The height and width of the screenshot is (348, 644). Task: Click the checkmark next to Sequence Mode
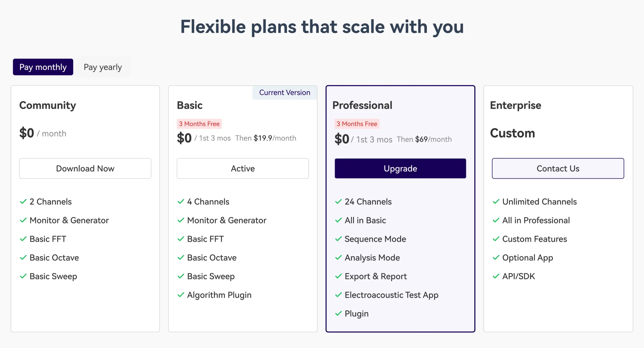point(338,239)
